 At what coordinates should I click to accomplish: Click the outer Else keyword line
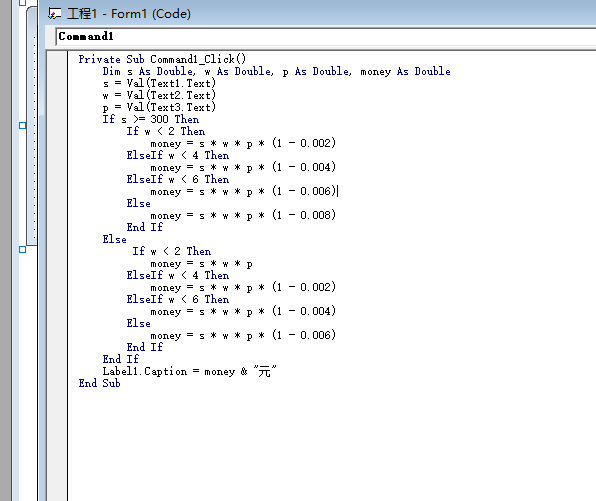[114, 239]
